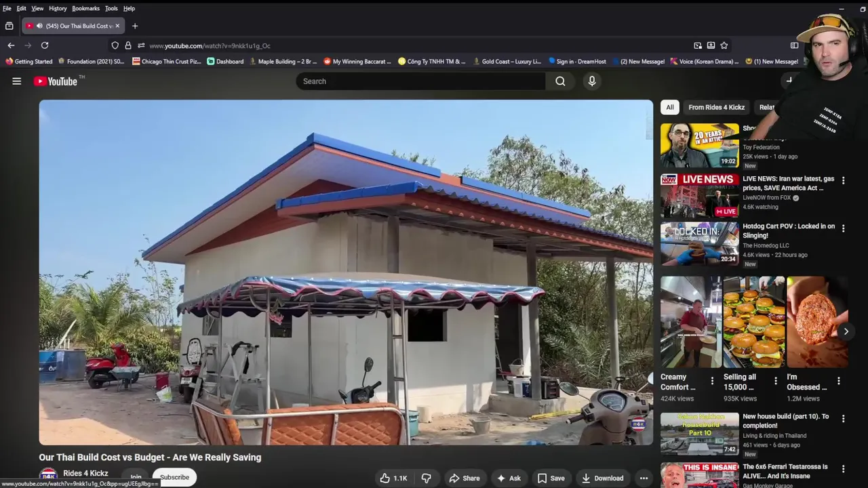Open the Bookmarks menu
Screen dimensions: 868x488
pos(85,8)
